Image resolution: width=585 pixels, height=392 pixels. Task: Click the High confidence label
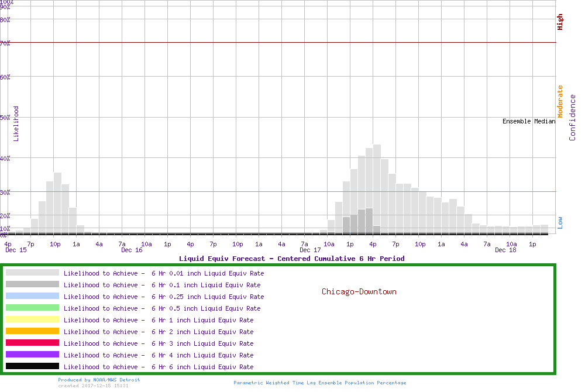point(560,22)
